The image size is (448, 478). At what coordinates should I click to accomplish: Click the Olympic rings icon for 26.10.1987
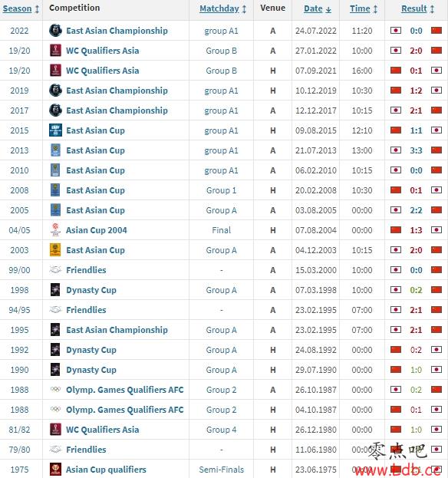click(55, 389)
